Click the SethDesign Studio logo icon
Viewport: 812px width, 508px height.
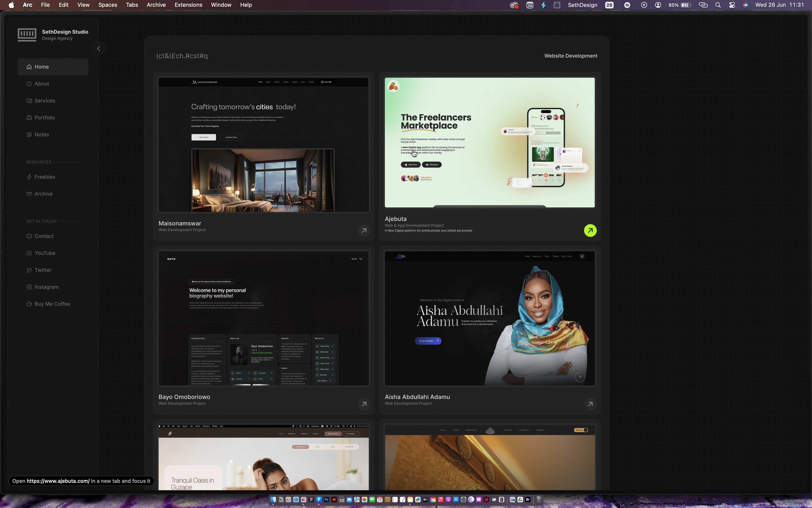(27, 35)
